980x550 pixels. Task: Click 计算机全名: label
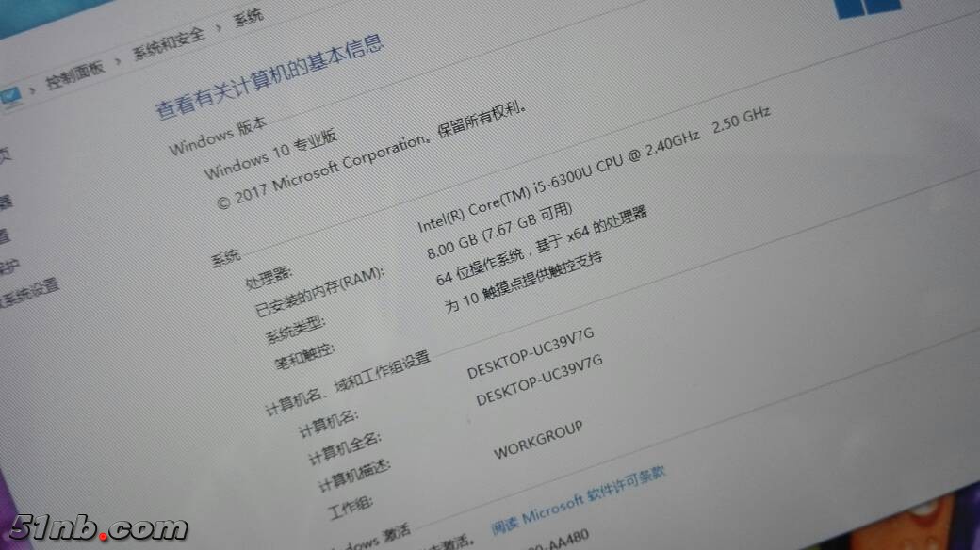click(344, 448)
